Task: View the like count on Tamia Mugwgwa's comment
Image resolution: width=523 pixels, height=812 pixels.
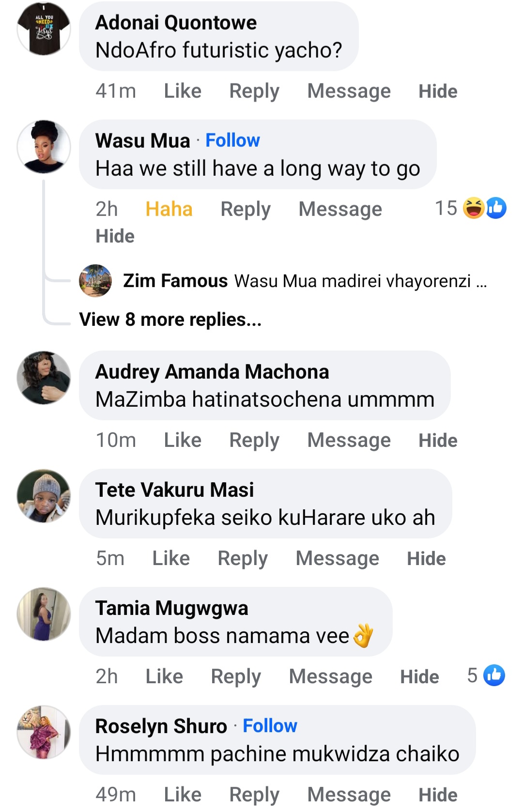Action: click(486, 675)
